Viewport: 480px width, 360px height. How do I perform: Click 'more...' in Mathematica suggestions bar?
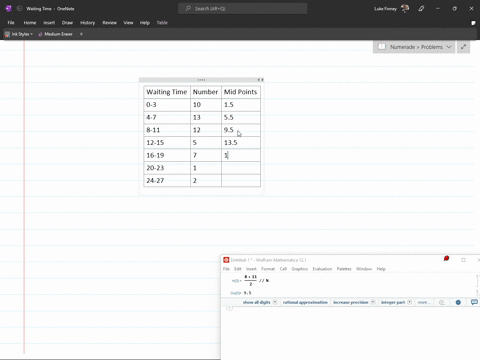pos(424,302)
